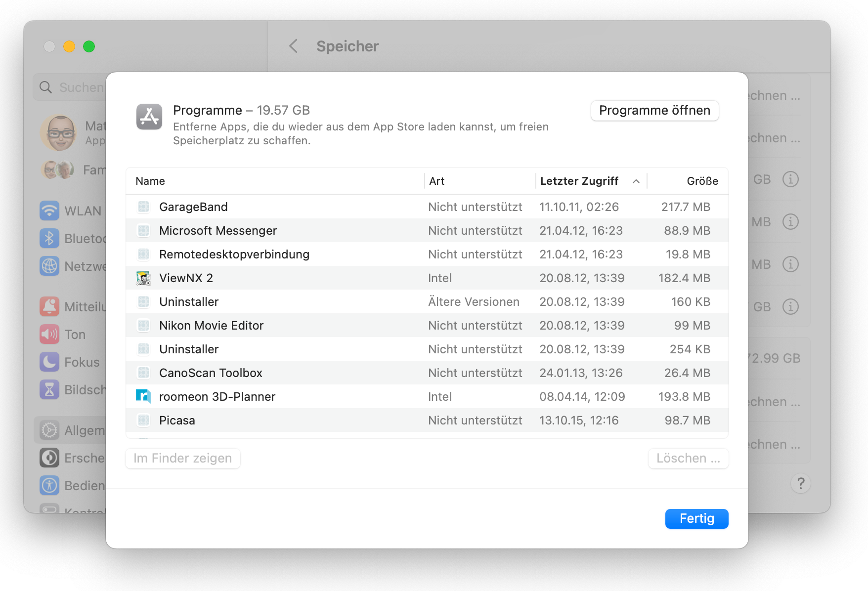Click the search magnifier icon

46,87
